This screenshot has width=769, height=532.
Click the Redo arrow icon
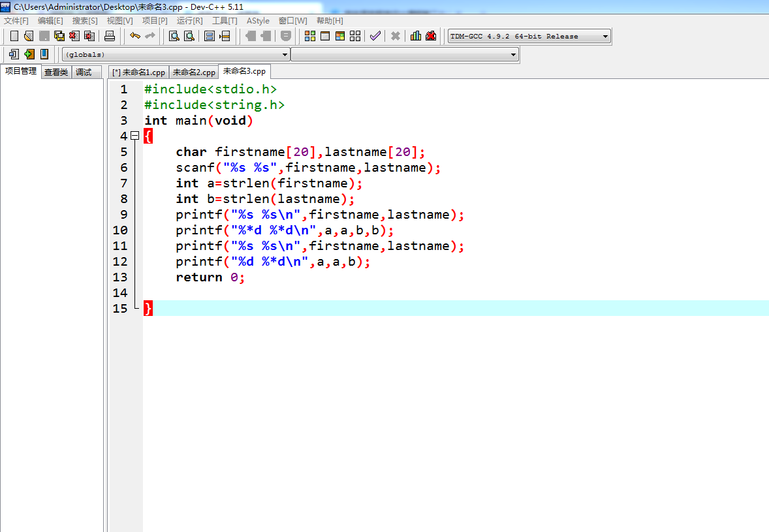point(150,36)
